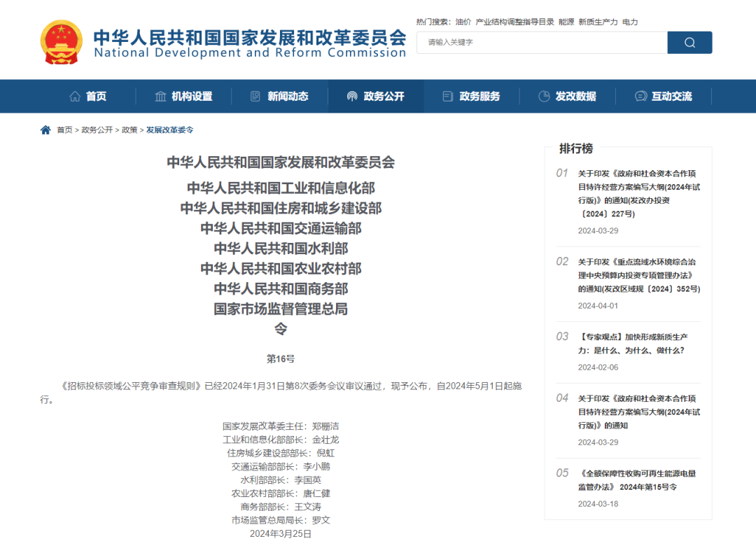The width and height of the screenshot is (756, 553).
Task: Click the magnifier search icon
Action: tap(689, 43)
